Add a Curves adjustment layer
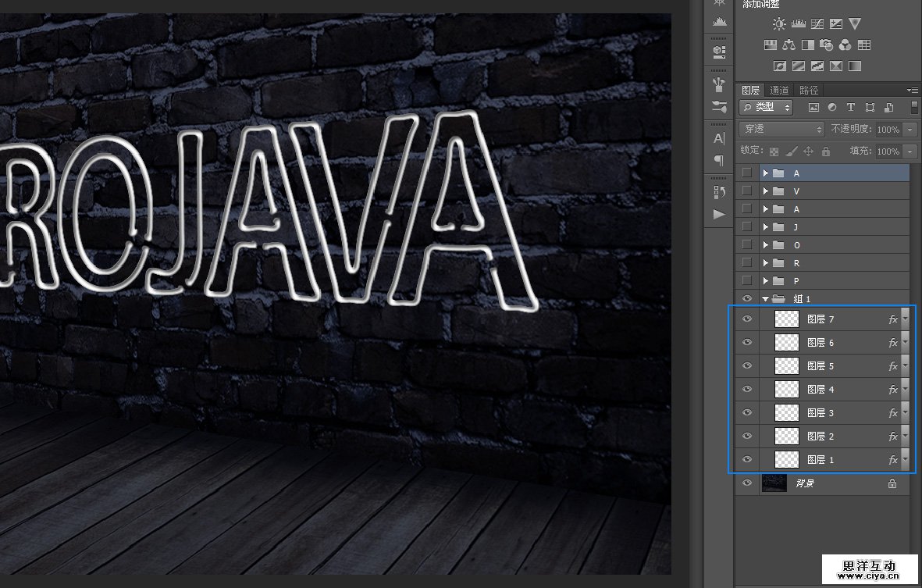The height and width of the screenshot is (588, 922). coord(817,24)
